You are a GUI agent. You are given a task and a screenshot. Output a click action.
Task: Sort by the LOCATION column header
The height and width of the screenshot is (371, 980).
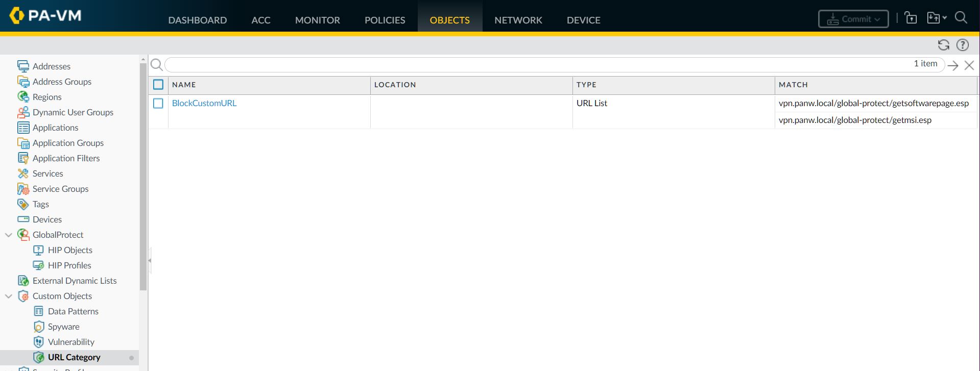coord(471,85)
